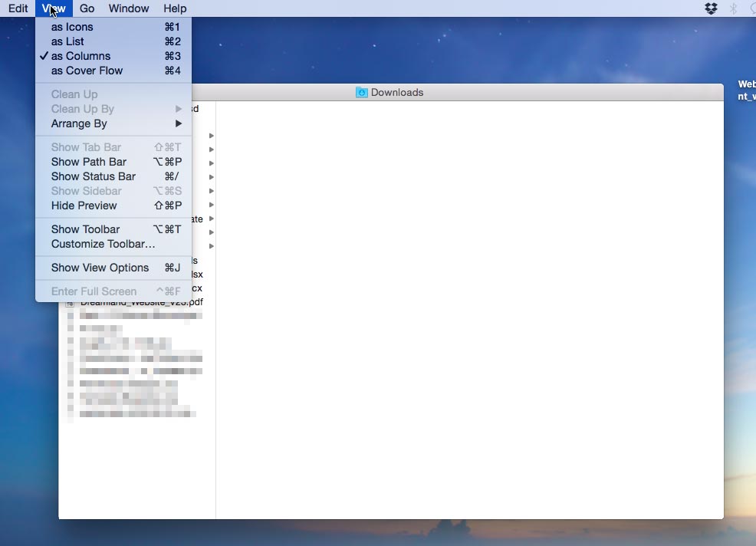This screenshot has height=546, width=756.
Task: Open the Spotlight search icon
Action: pyautogui.click(x=751, y=8)
